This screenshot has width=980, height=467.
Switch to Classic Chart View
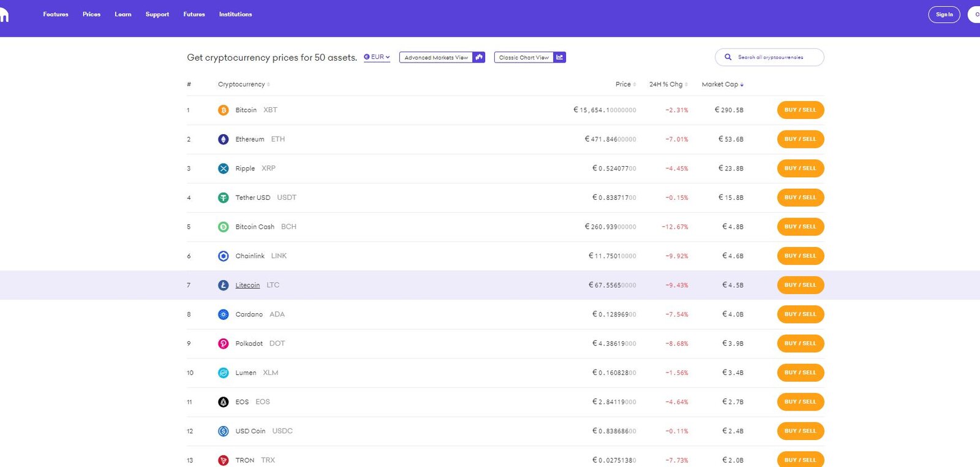coord(530,57)
